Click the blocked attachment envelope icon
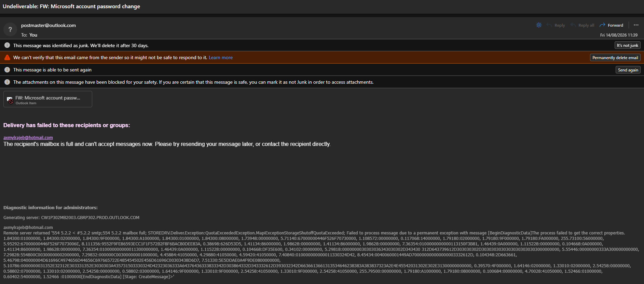This screenshot has width=644, height=284. [x=10, y=100]
